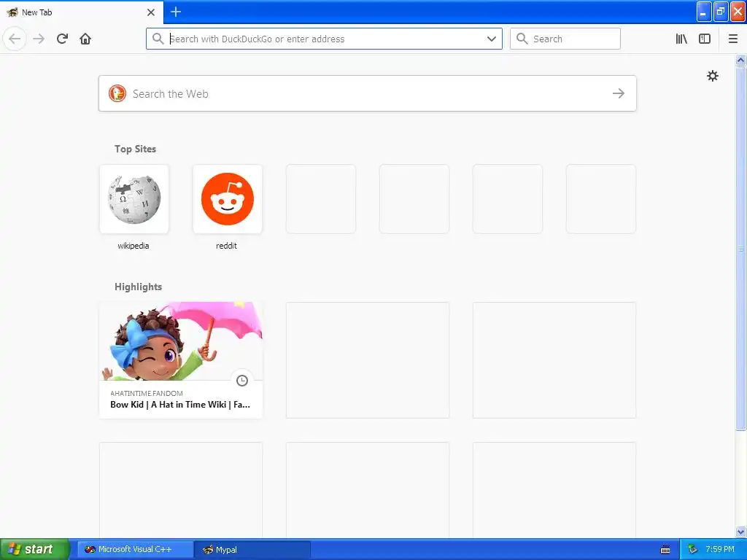This screenshot has height=560, width=747.
Task: Open the home page icon
Action: click(85, 39)
